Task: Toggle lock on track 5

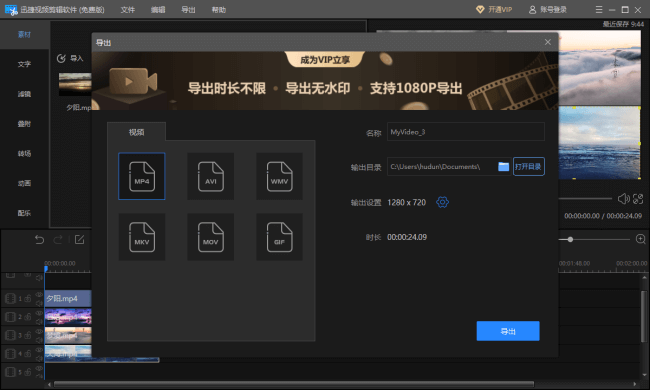Action: [28, 372]
